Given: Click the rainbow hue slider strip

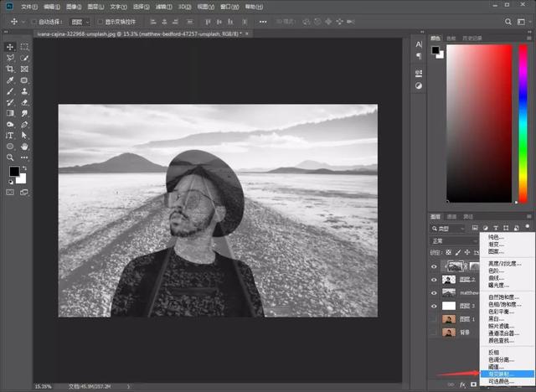Looking at the screenshot, I should pos(523,123).
